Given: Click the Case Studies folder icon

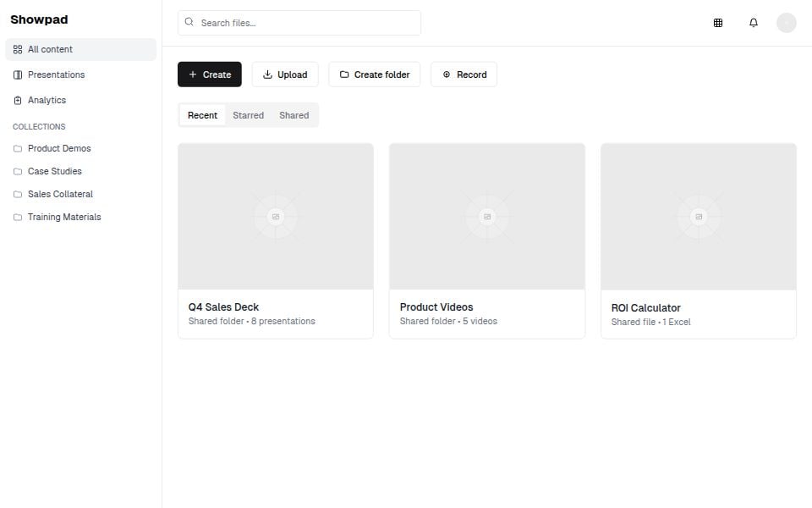Looking at the screenshot, I should pyautogui.click(x=18, y=171).
